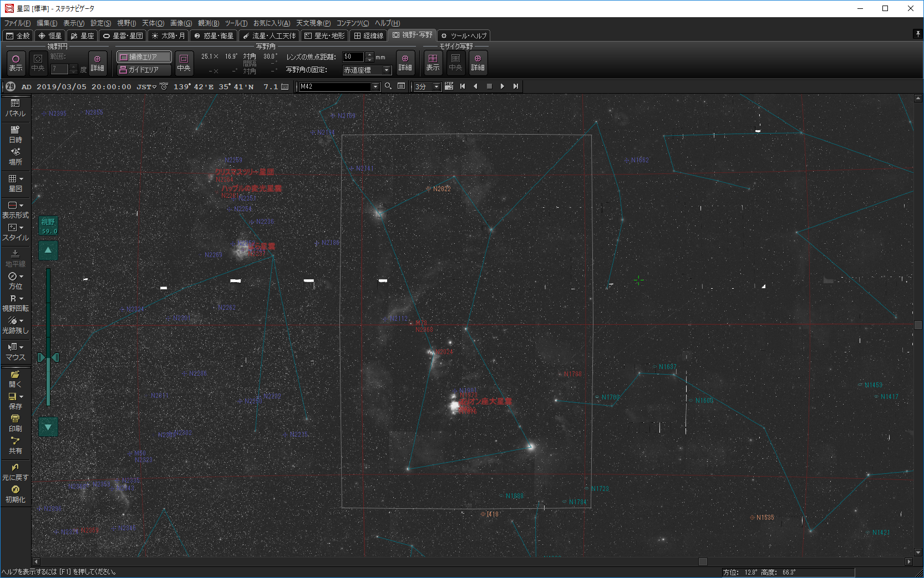Click the search magnifier next to M42
The width and height of the screenshot is (924, 578).
coord(388,86)
